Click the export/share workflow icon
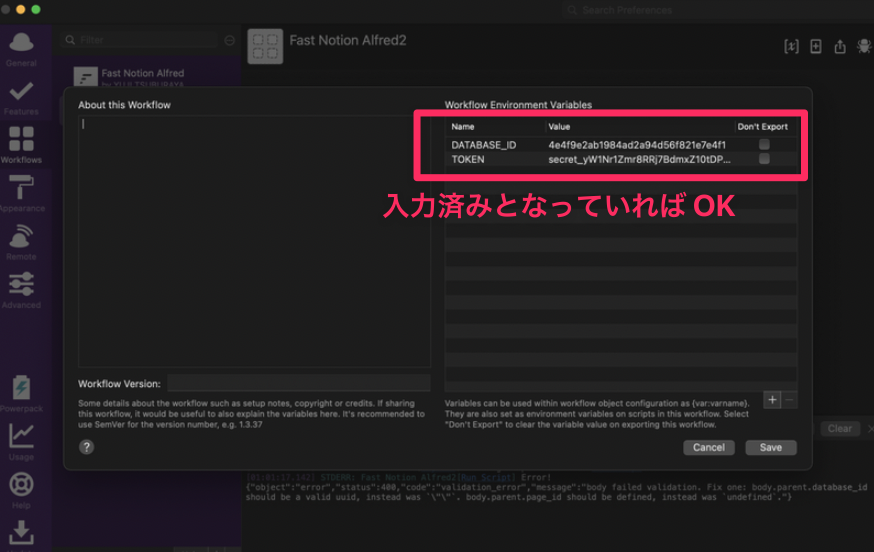This screenshot has height=552, width=874. tap(840, 46)
